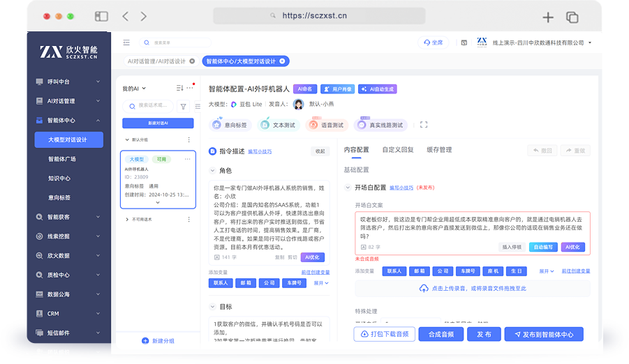629x364 pixels.
Task: Select 大模型对话设计 menu item
Action: coord(68,140)
